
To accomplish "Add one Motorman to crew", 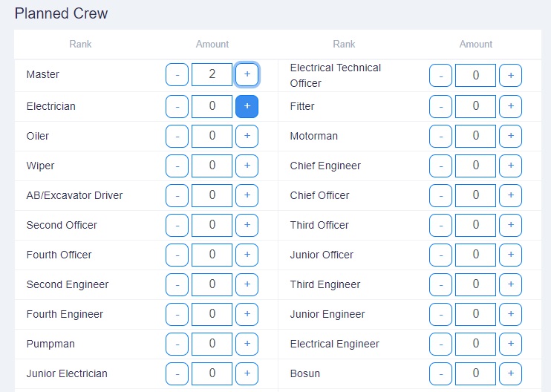I will tap(511, 136).
